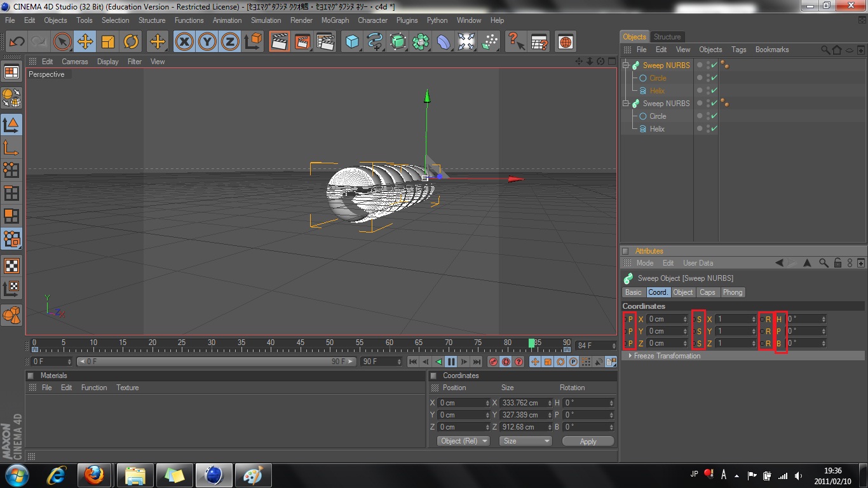Click the green NURBS cage icon
This screenshot has width=868, height=488.
coord(398,42)
